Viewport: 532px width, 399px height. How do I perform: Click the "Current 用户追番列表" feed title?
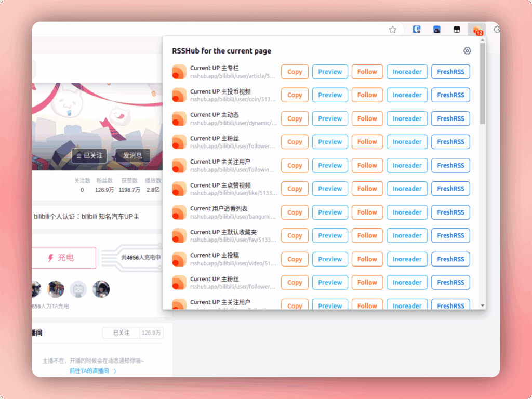[219, 209]
